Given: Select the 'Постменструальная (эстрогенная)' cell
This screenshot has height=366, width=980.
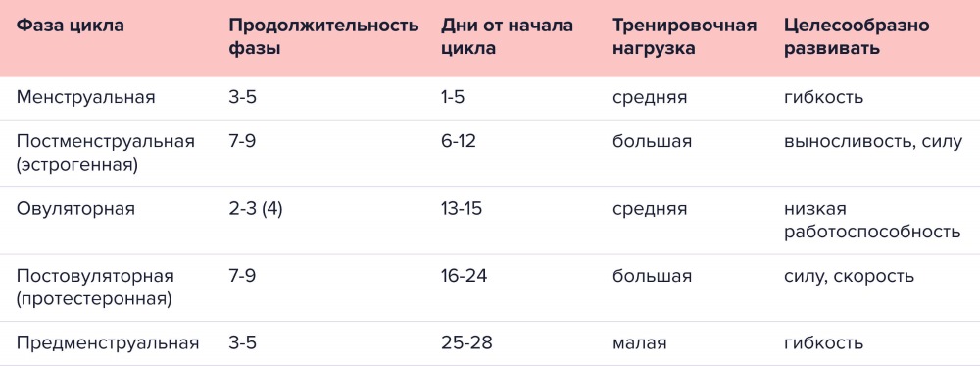Looking at the screenshot, I should 106,153.
